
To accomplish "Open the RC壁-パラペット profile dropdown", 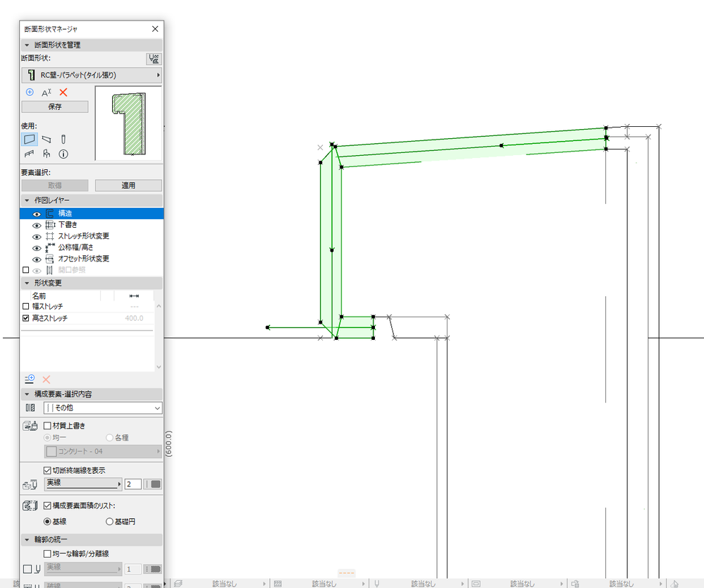I will click(x=92, y=75).
